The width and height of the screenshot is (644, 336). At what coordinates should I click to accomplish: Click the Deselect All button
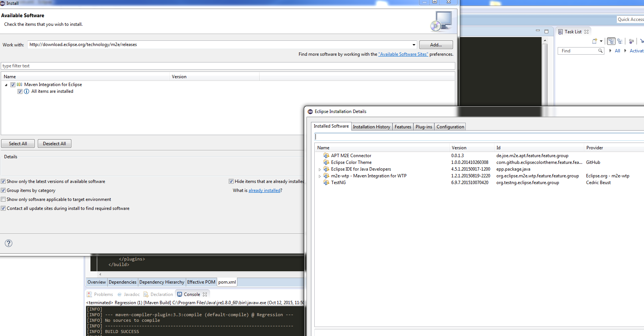tap(54, 144)
